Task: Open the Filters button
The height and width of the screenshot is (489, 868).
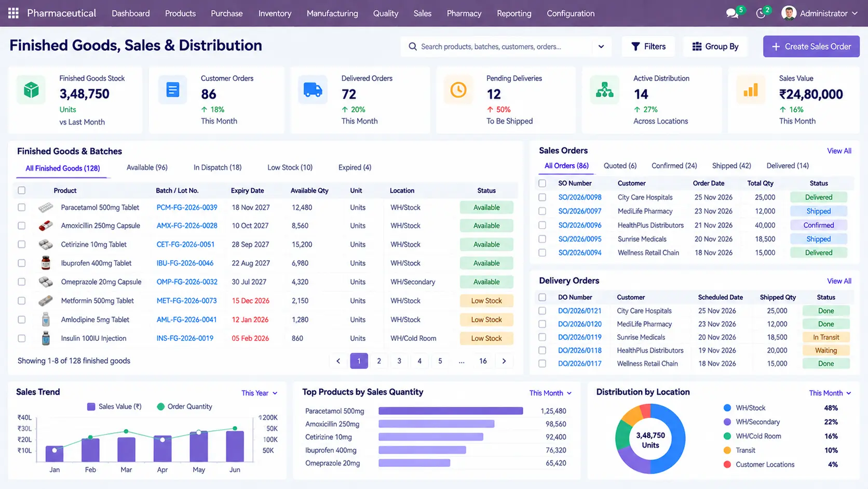Action: click(648, 47)
